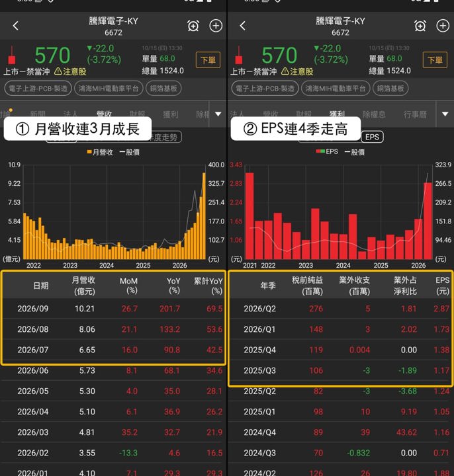Select 2025/Q2 earnings row
The width and height of the screenshot is (454, 476).
click(x=340, y=391)
